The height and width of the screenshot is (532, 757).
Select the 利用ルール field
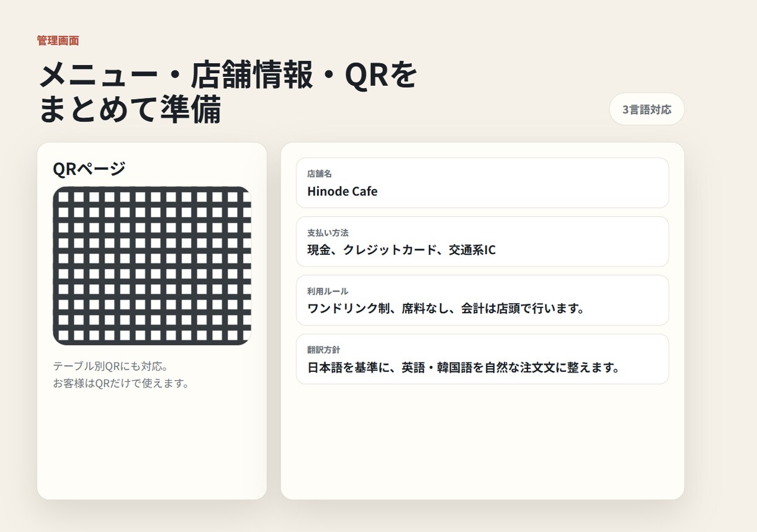point(482,300)
